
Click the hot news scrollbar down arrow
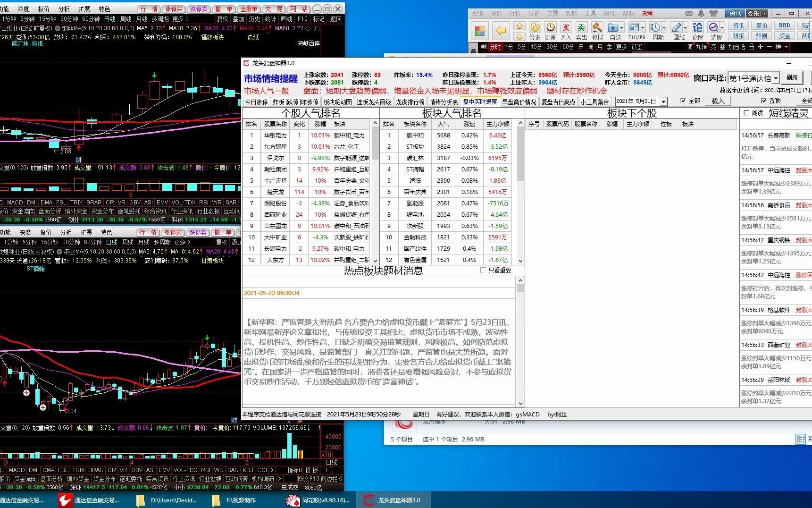pos(520,404)
